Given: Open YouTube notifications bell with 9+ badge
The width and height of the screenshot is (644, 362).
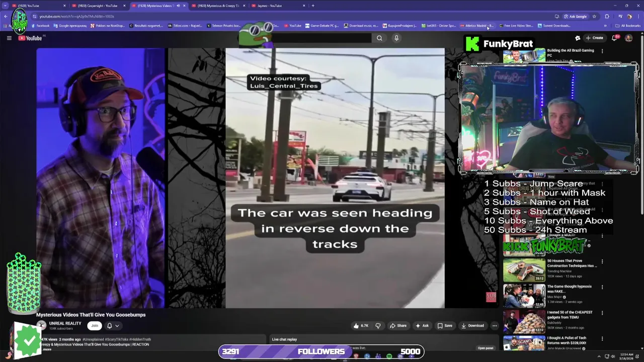Looking at the screenshot, I should pos(615,38).
